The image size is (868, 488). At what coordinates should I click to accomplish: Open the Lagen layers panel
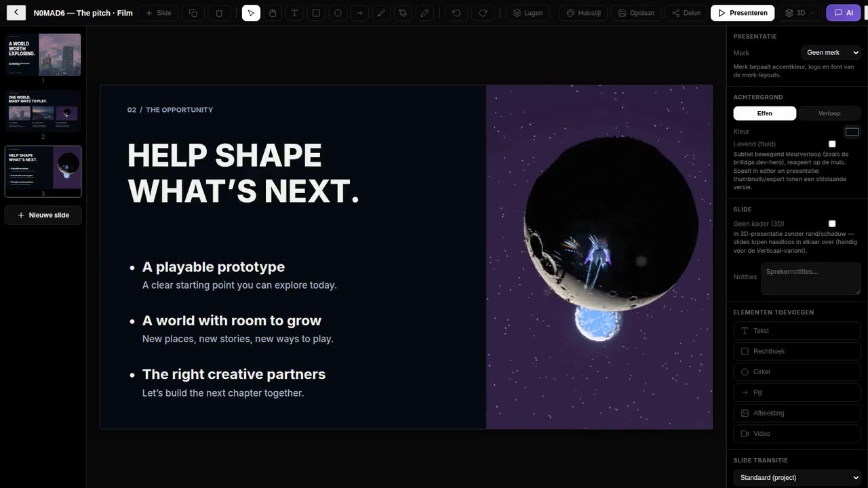click(x=528, y=13)
